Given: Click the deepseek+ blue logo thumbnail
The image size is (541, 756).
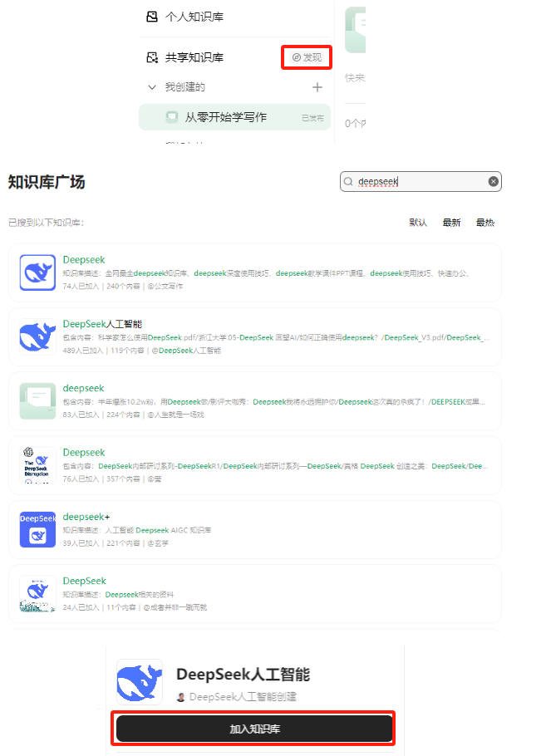Looking at the screenshot, I should click(37, 529).
